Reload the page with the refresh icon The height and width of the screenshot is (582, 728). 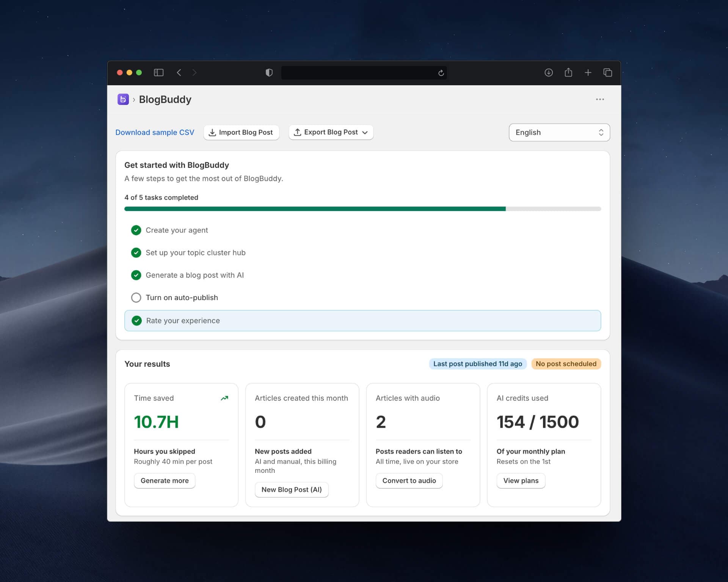(x=441, y=73)
